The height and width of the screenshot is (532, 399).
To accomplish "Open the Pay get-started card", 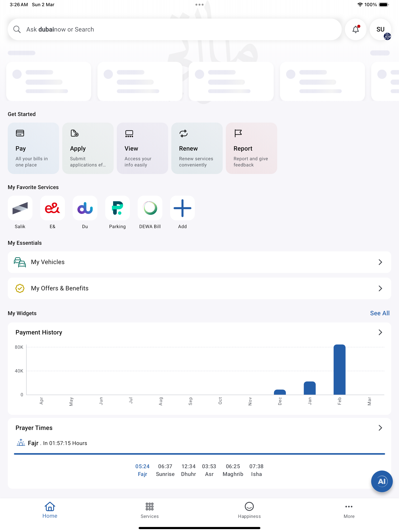I will [x=33, y=148].
